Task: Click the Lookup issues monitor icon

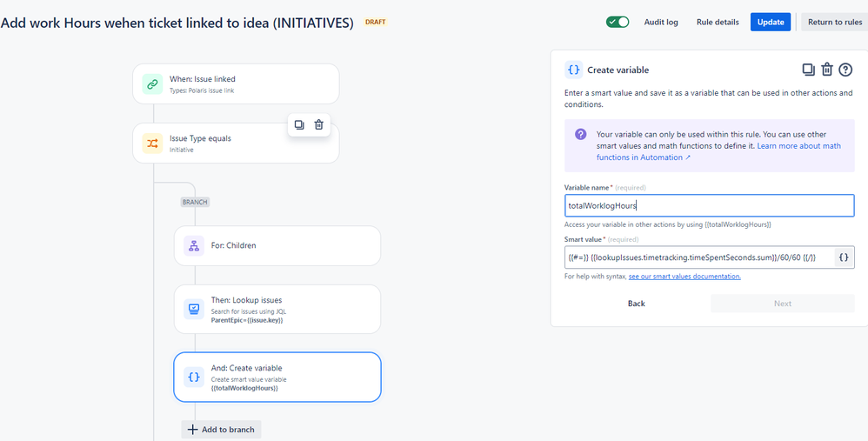Action: [194, 309]
